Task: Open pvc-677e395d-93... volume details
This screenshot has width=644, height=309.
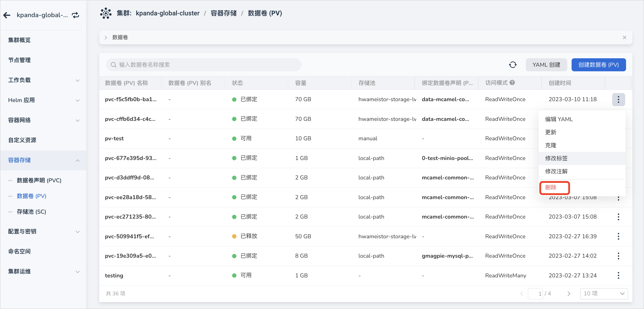Action: pos(131,158)
